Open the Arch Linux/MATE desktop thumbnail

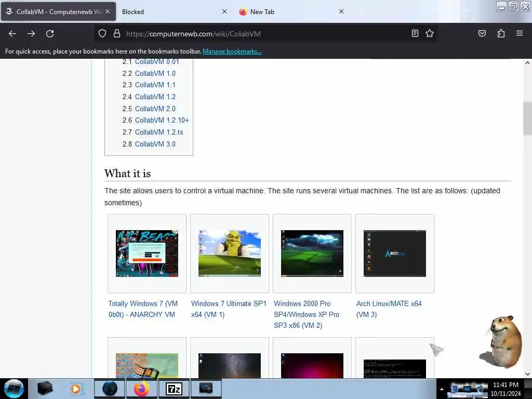click(x=395, y=254)
